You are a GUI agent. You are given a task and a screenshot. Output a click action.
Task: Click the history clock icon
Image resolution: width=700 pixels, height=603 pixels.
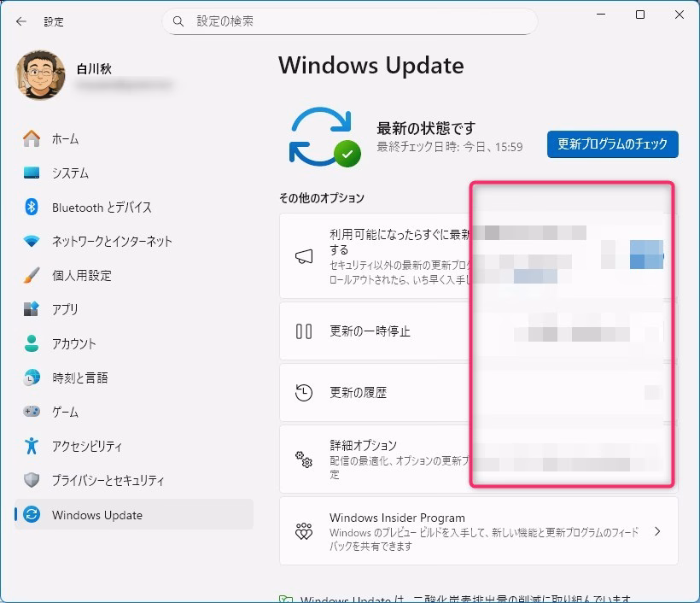[304, 393]
